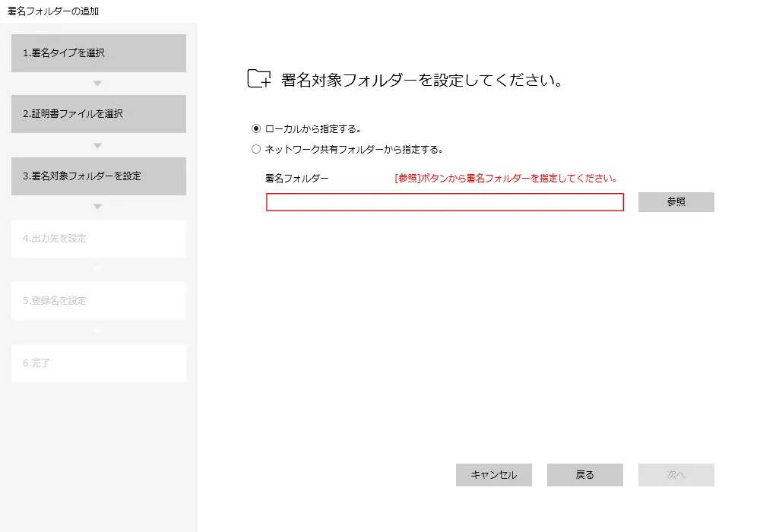Choose ネットワーク共有フォルダーから指定する option
The image size is (760, 532).
point(256,149)
